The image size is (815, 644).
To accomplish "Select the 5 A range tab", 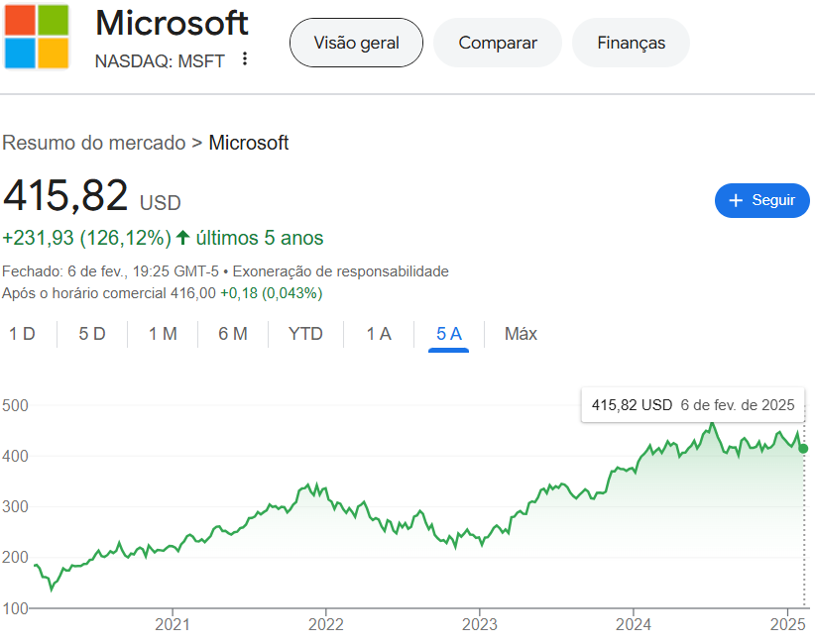I will (449, 334).
